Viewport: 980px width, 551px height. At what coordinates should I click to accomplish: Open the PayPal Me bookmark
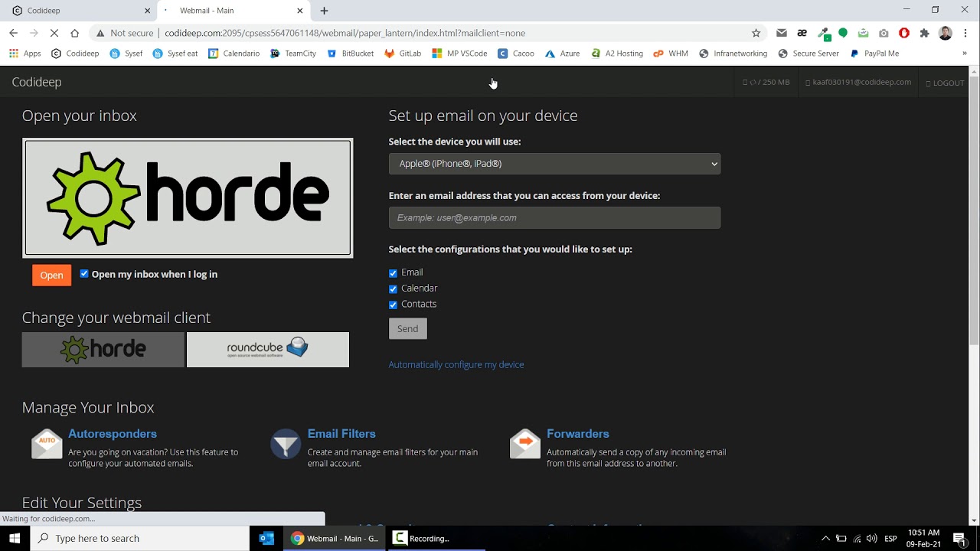coord(874,54)
